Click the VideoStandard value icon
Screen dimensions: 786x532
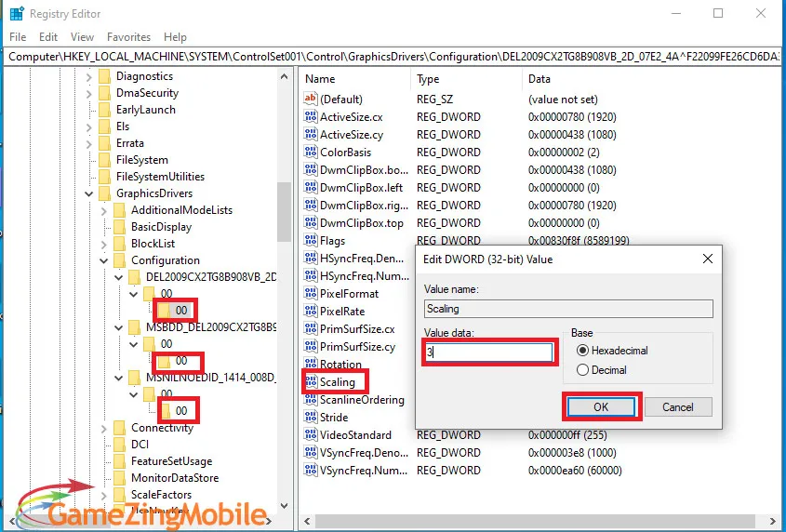[311, 434]
